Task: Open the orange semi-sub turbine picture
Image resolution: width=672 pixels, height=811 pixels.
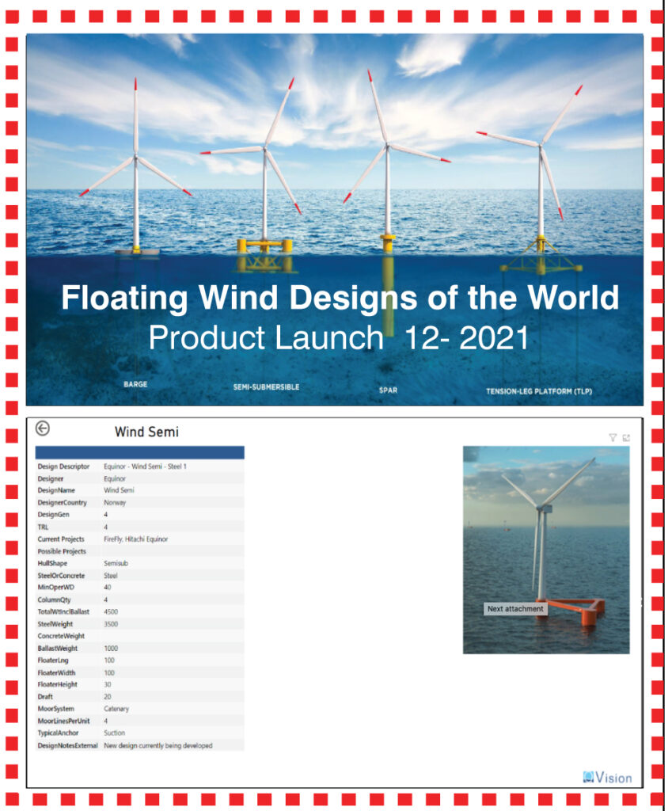Action: pos(546,550)
